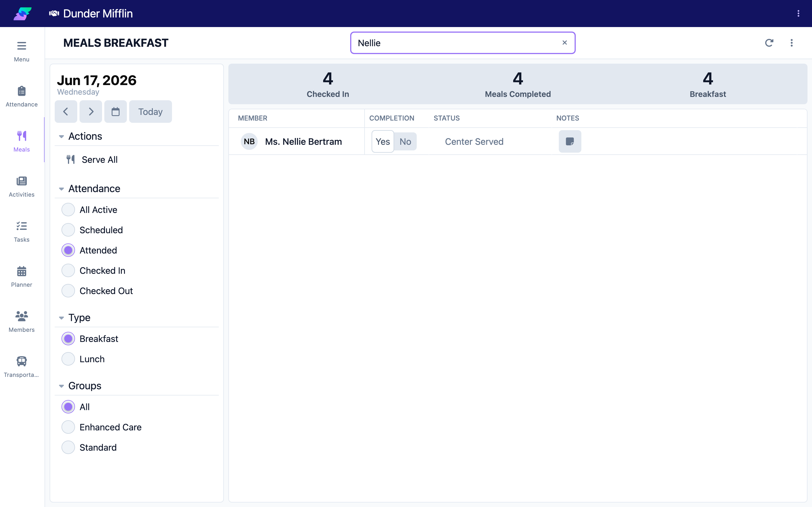Open the Transportation bus icon
Screen dimensions: 812x507
(21, 361)
